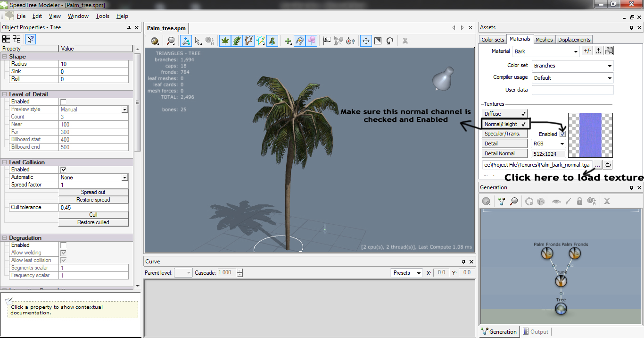Image resolution: width=644 pixels, height=338 pixels.
Task: Click the Trunk node in Generation graph
Action: pyautogui.click(x=561, y=280)
